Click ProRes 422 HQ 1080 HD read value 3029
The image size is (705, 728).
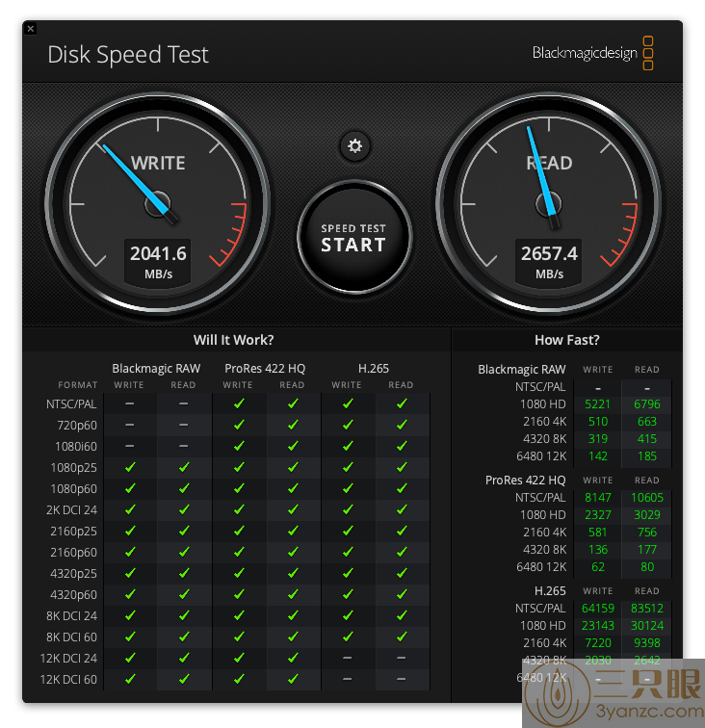(x=647, y=515)
